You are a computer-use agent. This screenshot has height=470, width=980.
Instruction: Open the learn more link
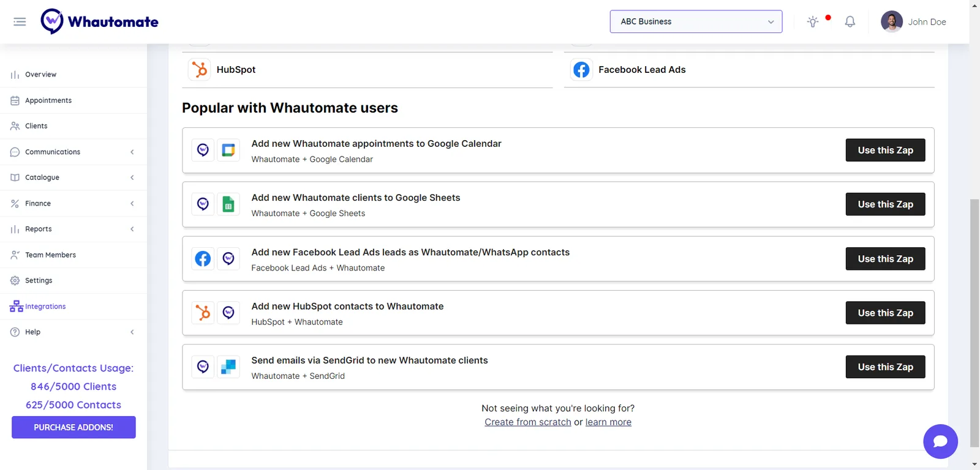point(608,422)
